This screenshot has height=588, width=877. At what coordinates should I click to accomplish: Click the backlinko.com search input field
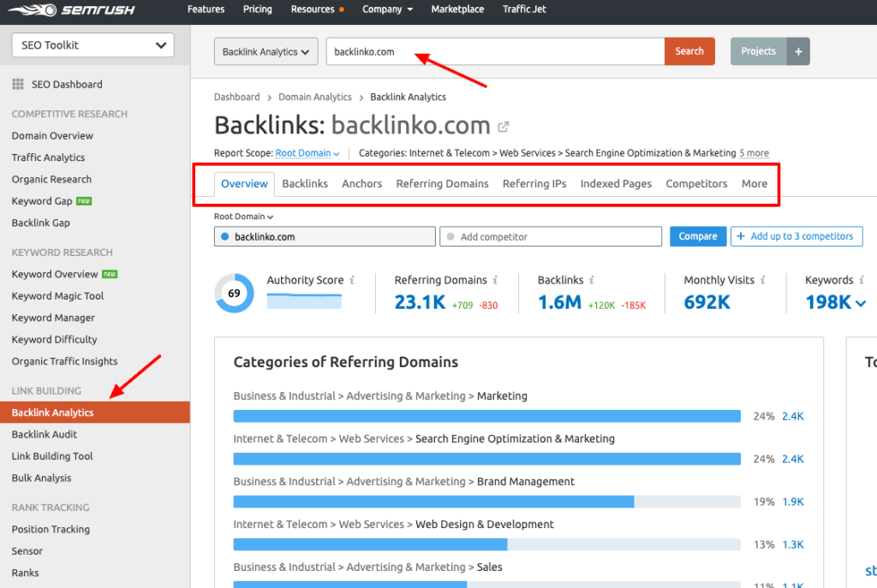[496, 51]
